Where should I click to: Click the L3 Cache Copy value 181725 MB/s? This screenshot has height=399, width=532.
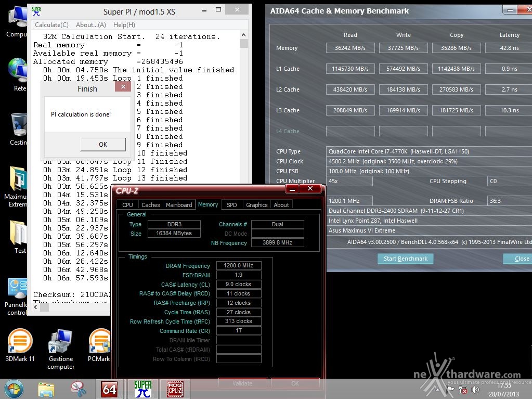(x=457, y=110)
